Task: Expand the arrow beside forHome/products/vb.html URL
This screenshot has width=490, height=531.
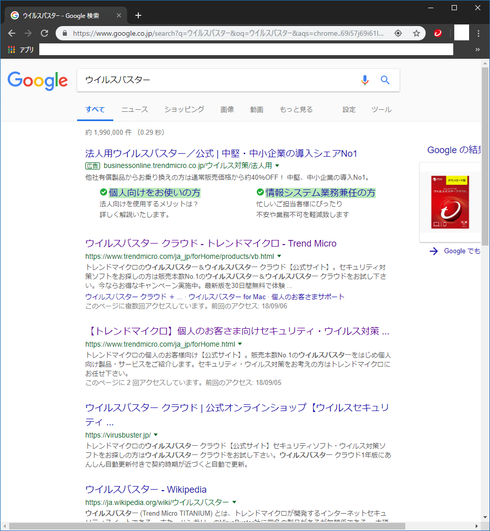Action: click(279, 256)
